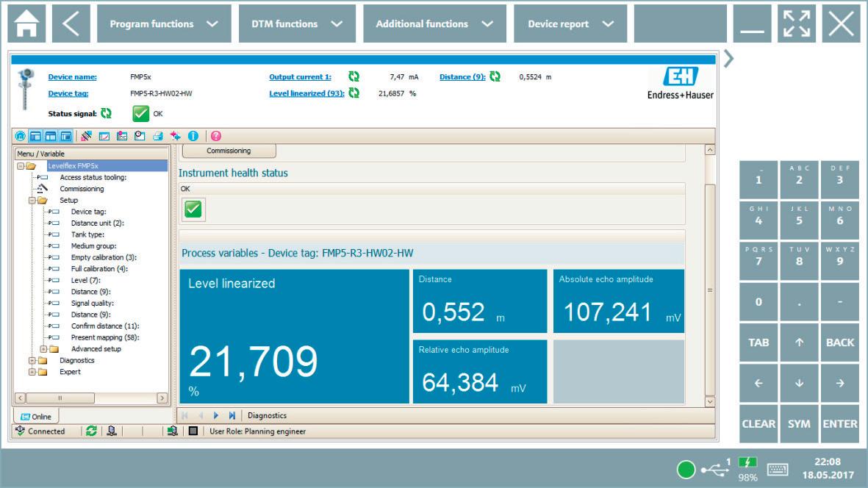The image size is (868, 488).
Task: Click the Level linearized tile
Action: (x=295, y=337)
